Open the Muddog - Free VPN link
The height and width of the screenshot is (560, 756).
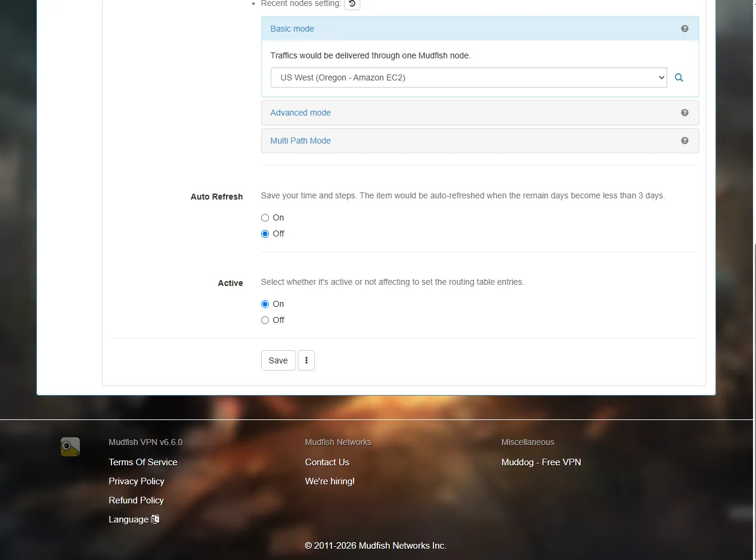point(541,462)
